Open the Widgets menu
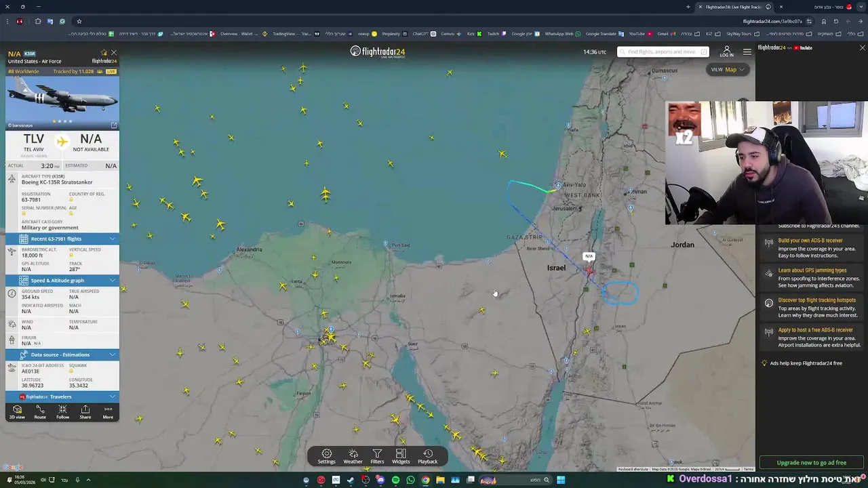868x488 pixels. 401,456
